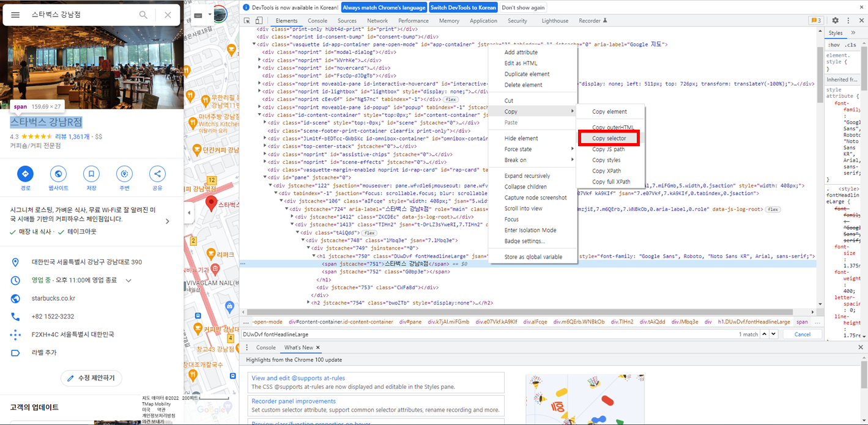Switch to the Application tab

point(483,21)
